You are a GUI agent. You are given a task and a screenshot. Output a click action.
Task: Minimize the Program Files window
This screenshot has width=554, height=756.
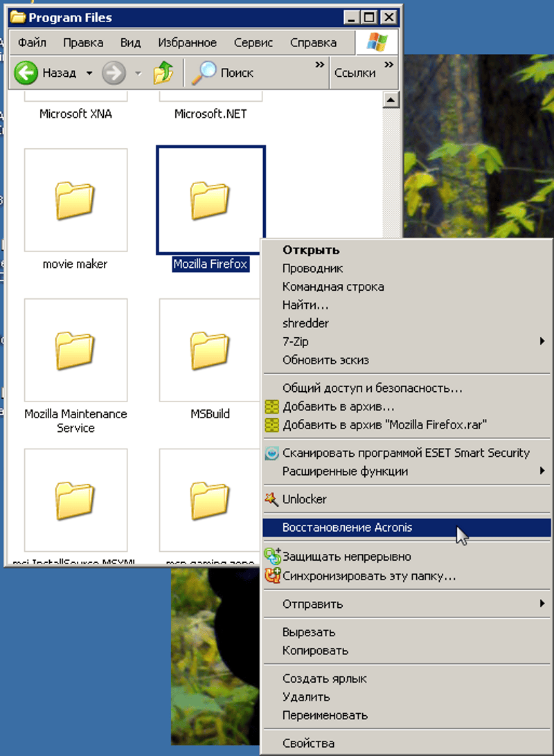(x=352, y=18)
